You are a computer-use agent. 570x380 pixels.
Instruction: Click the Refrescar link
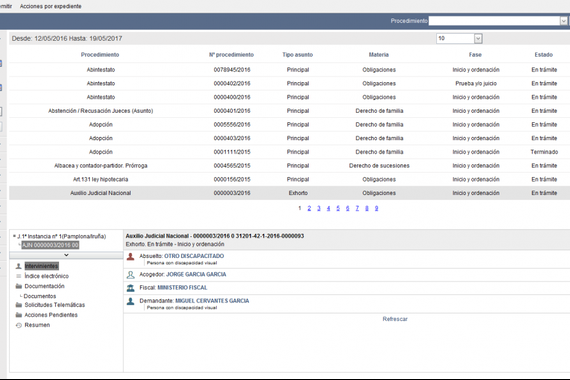(395, 319)
